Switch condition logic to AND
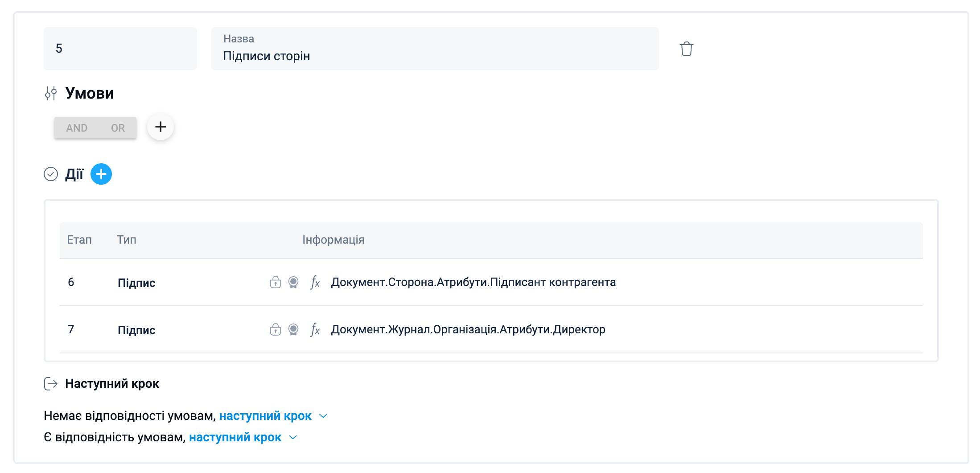The height and width of the screenshot is (473, 980). click(x=77, y=128)
